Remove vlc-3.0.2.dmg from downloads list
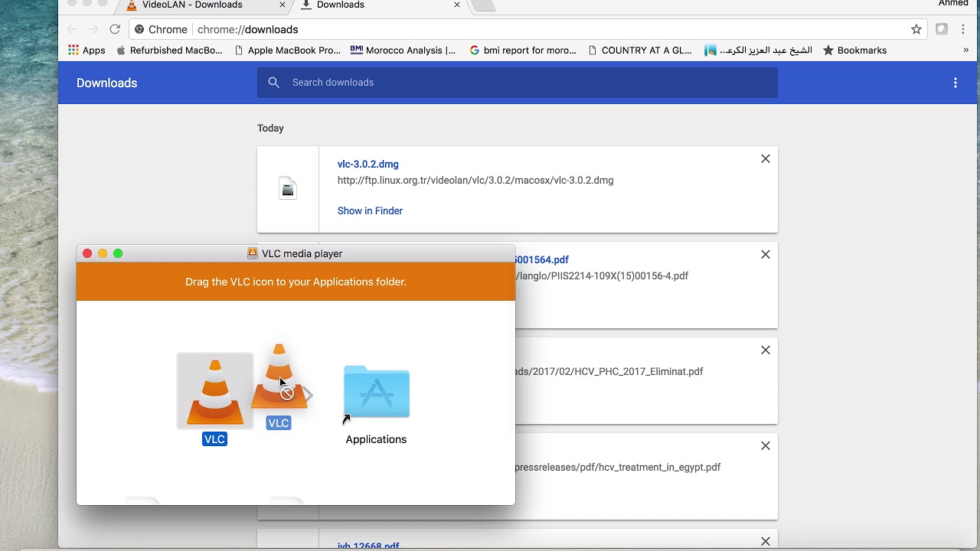980x551 pixels. (766, 158)
